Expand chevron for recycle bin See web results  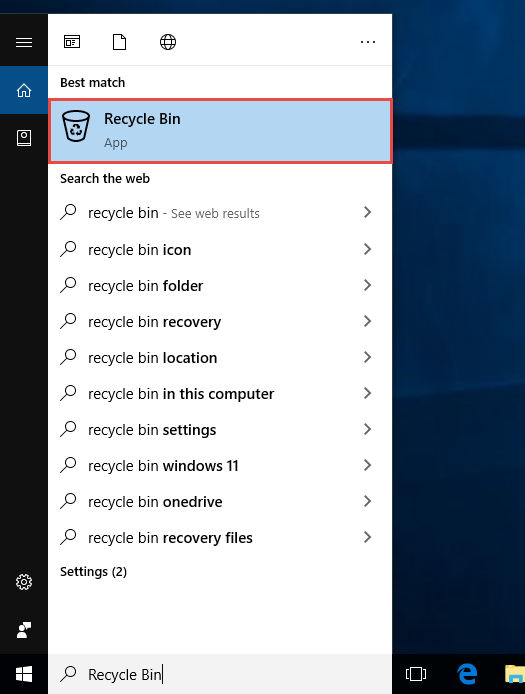(x=367, y=212)
